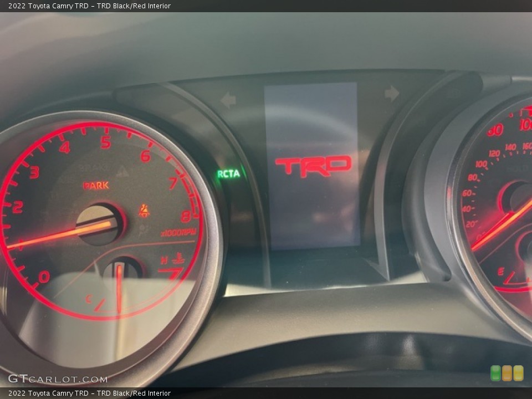Click the E mark on the fuel gauge
The image size is (532, 399).
click(500, 271)
